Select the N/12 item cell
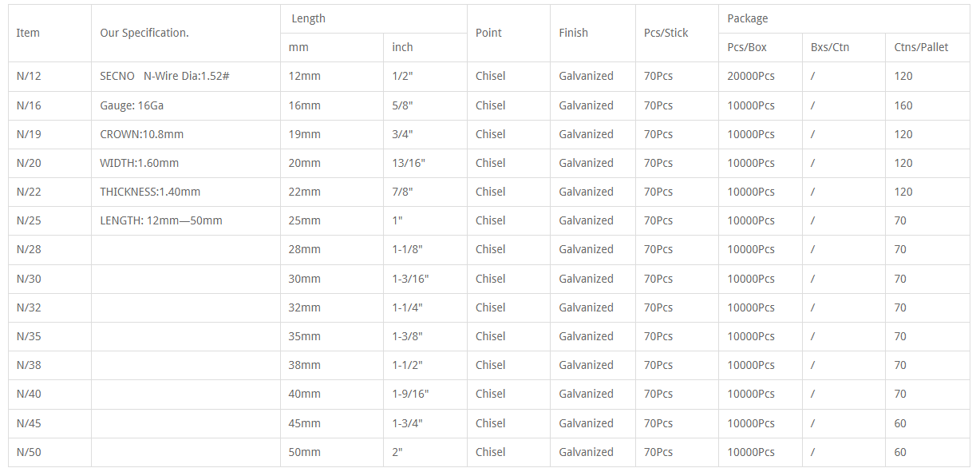980x468 pixels. tap(49, 77)
